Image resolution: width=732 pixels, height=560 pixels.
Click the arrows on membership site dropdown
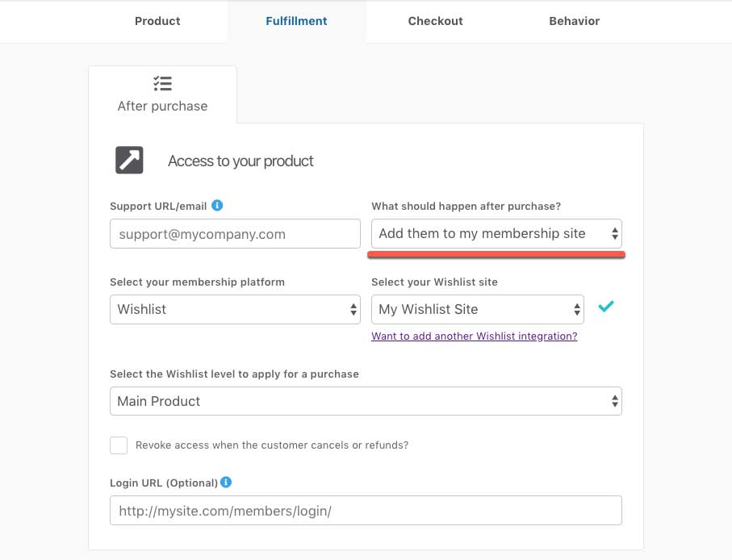click(x=615, y=233)
